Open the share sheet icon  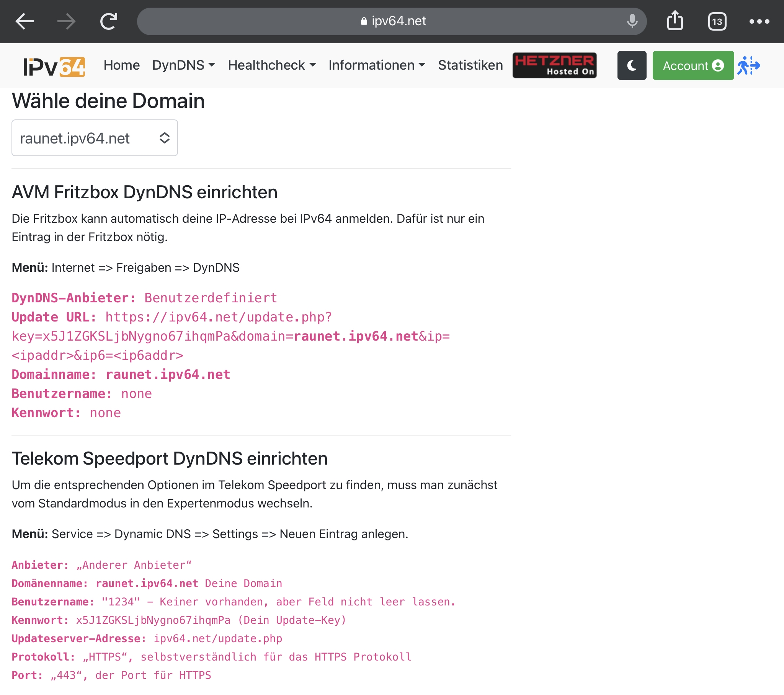(x=675, y=21)
